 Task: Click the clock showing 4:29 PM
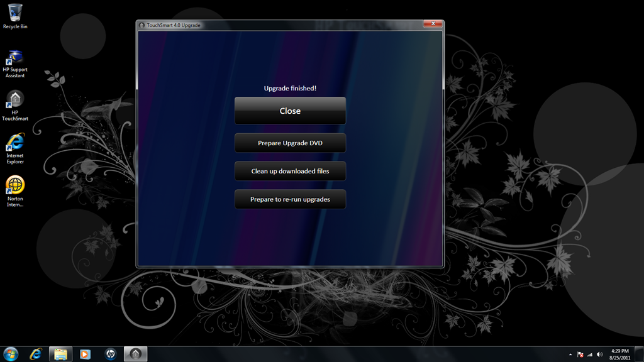click(619, 354)
